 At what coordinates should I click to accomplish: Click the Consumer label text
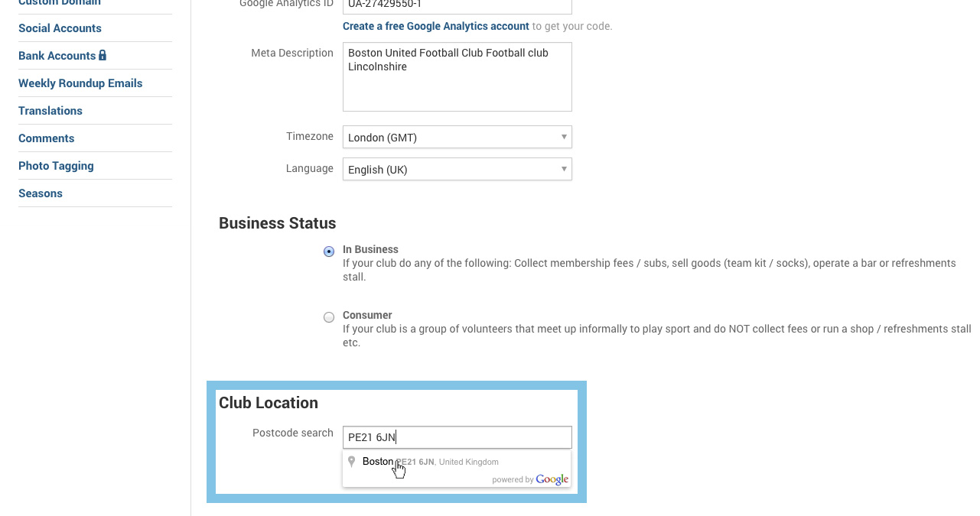click(367, 315)
